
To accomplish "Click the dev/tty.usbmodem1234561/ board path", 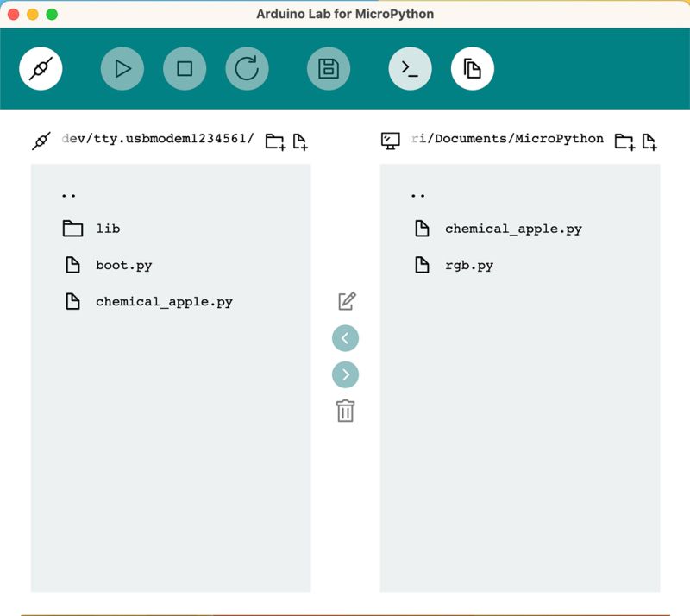I will pos(158,139).
